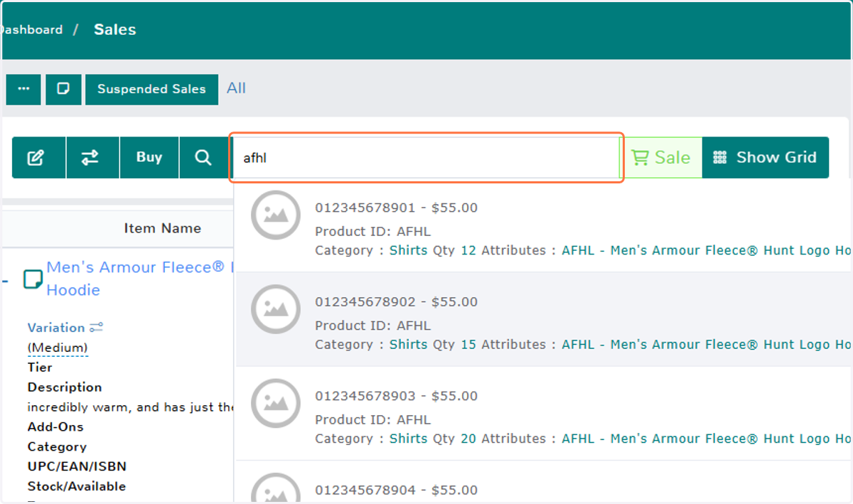Select suggestion 012345678901 - $55.00
853x504 pixels.
click(x=544, y=226)
